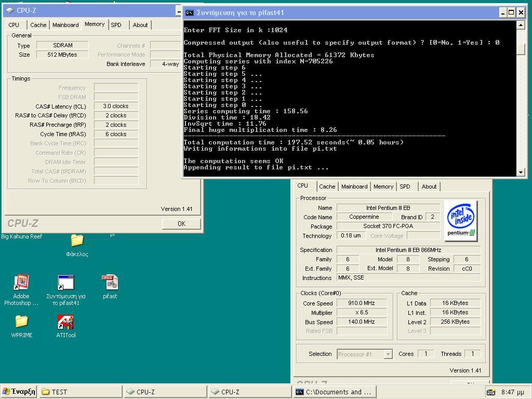Click the Big Kahuna Reef desktop label

(x=22, y=236)
